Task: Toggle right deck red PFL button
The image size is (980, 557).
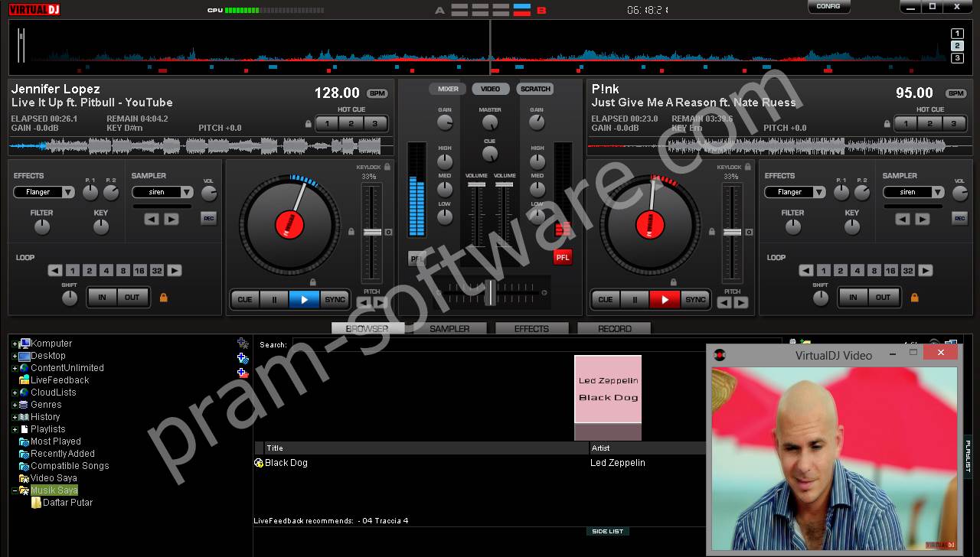Action: pos(563,257)
